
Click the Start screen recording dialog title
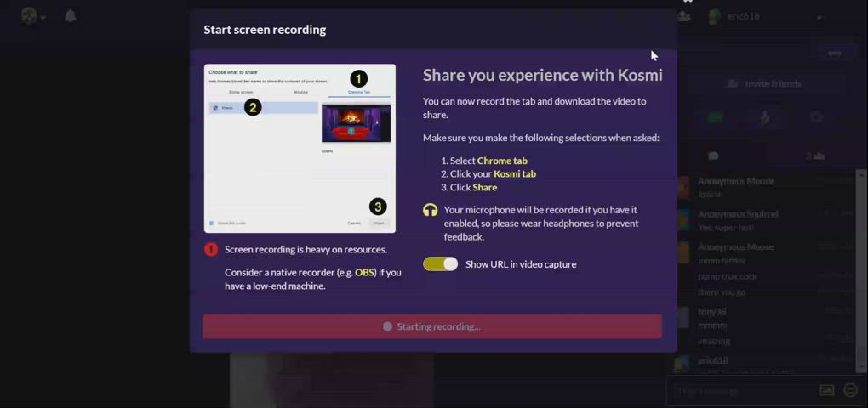265,30
